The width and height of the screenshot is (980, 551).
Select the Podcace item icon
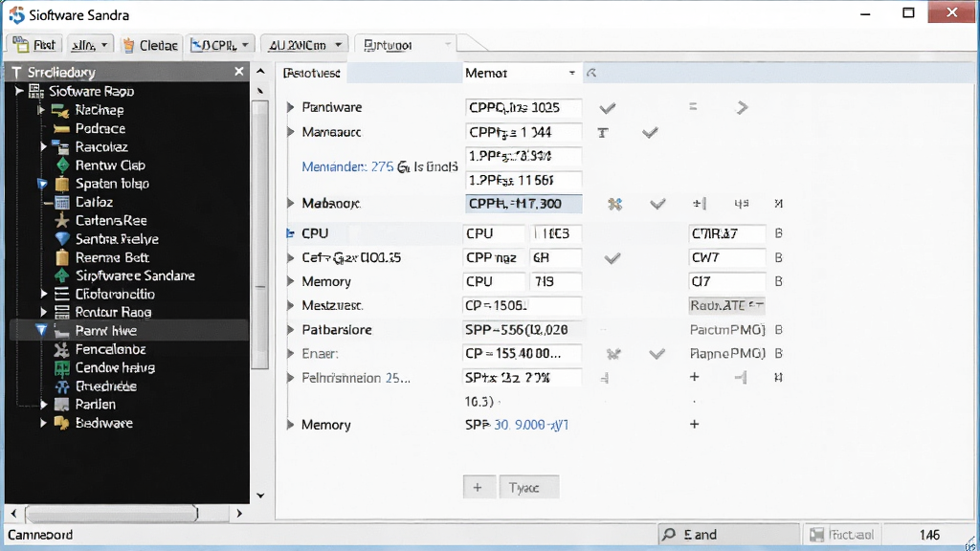coord(61,129)
